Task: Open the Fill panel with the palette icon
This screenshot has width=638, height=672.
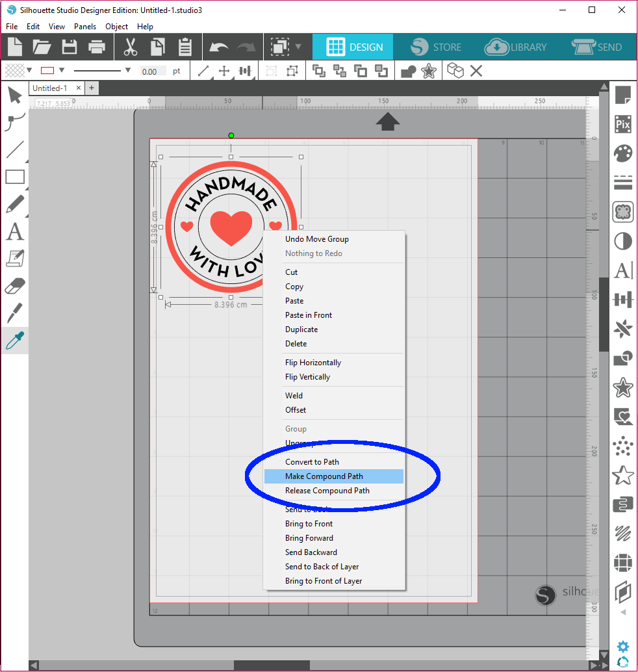Action: coord(623,153)
